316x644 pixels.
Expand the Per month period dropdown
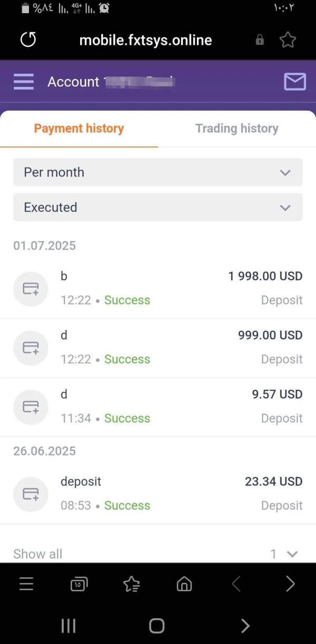tap(158, 172)
